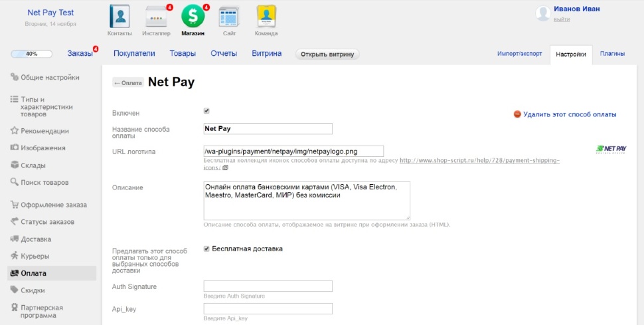644x325 pixels.
Task: Select Оформление заказа in the sidebar
Action: (54, 205)
